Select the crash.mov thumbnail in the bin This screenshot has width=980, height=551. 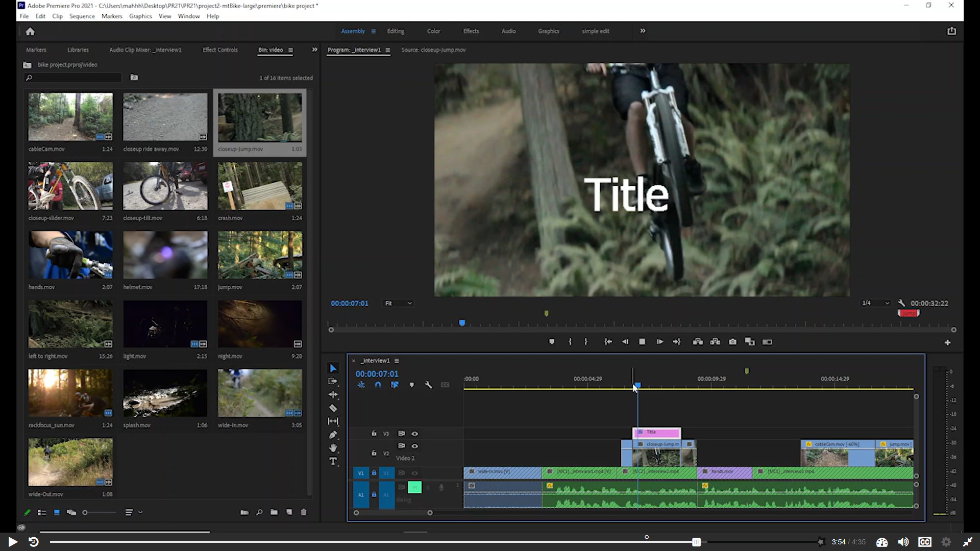(260, 186)
